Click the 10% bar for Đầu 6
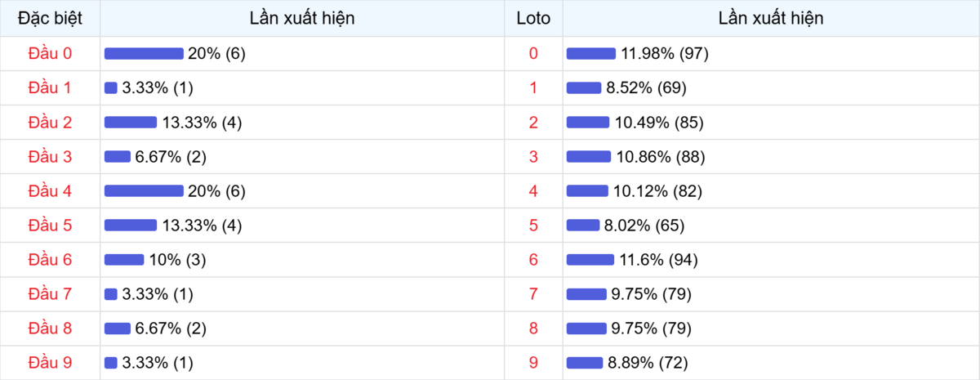Screen dimensions: 980x380 point(124,259)
